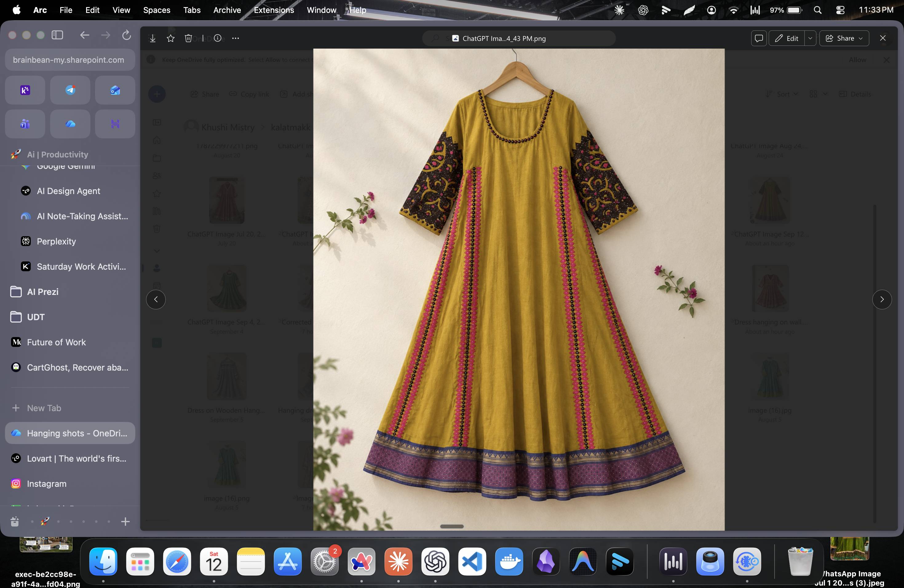
Task: Go to the previous image arrow
Action: [156, 299]
